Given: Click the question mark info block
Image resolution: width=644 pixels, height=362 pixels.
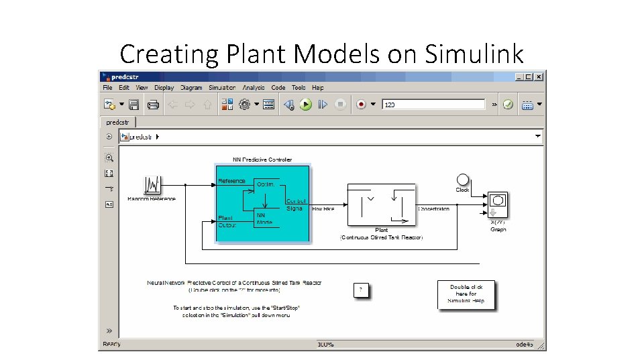Looking at the screenshot, I should 361,290.
